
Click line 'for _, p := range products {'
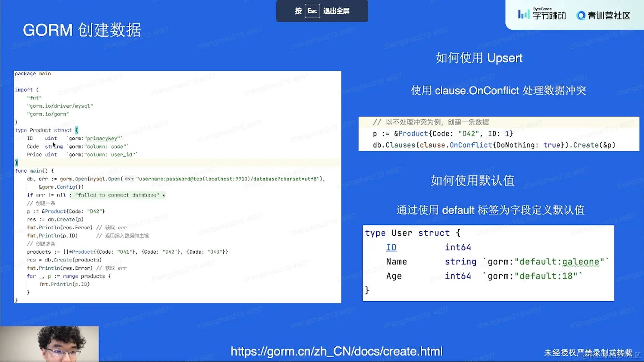click(x=69, y=276)
